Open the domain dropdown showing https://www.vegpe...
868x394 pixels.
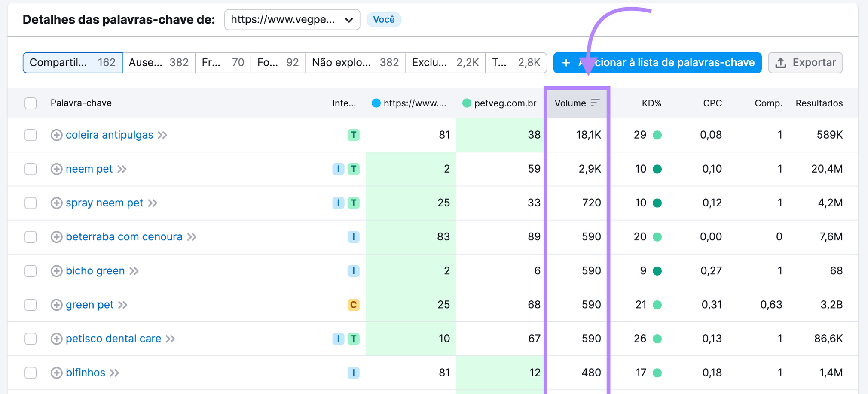click(292, 20)
